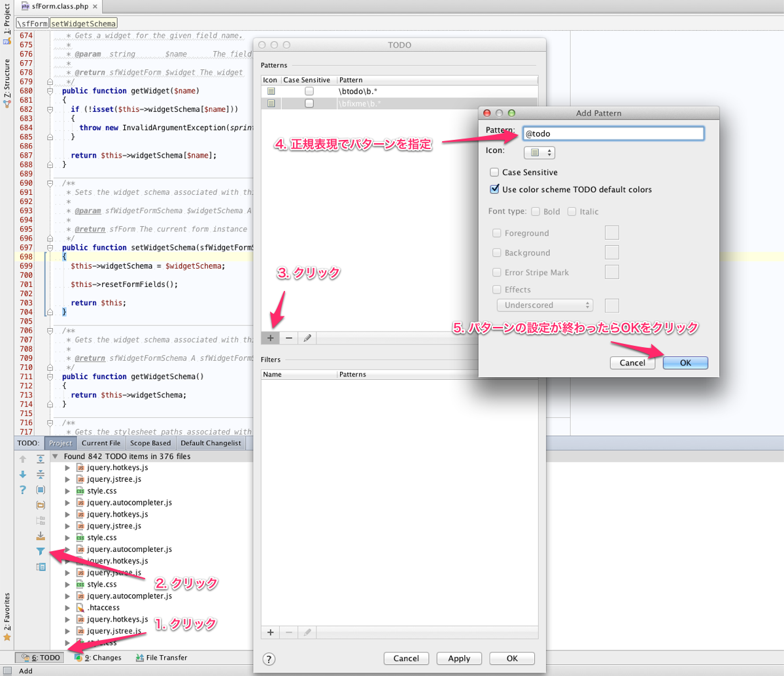This screenshot has height=676, width=784.
Task: Toggle case sensitive checkbox for \btodo\b.* pattern
Action: 309,92
